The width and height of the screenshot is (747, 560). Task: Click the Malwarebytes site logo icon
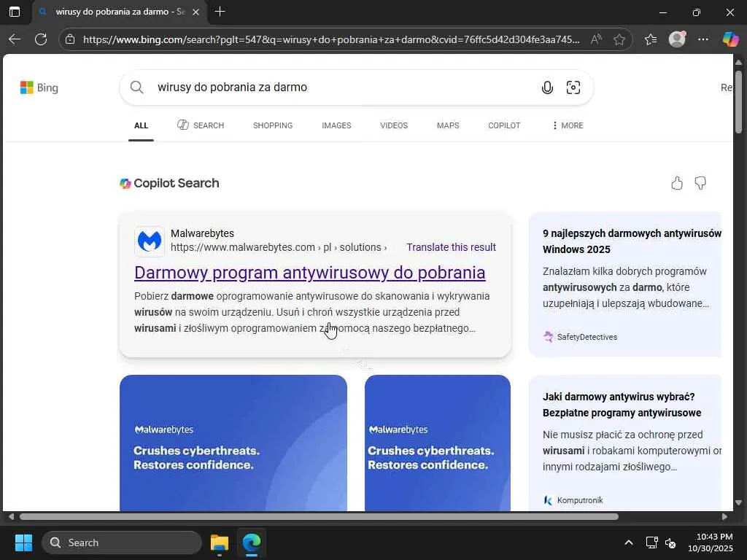pos(150,241)
